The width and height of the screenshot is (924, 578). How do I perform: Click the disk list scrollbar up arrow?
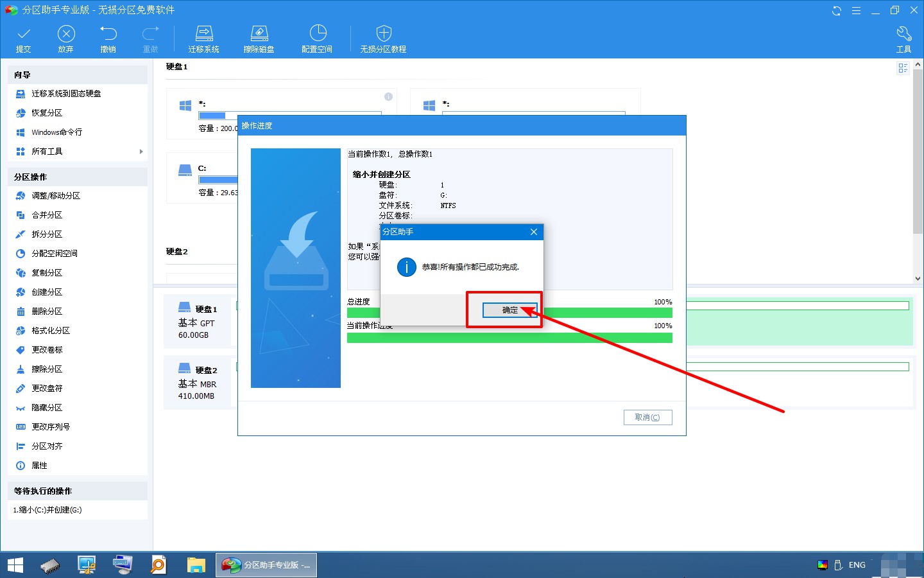(918, 64)
